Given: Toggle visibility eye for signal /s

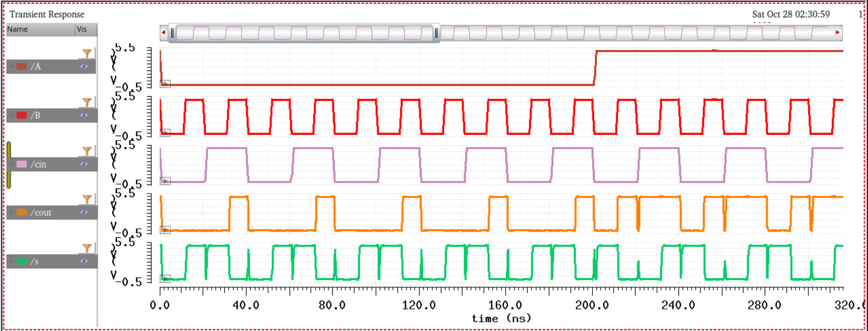Looking at the screenshot, I should (84, 261).
